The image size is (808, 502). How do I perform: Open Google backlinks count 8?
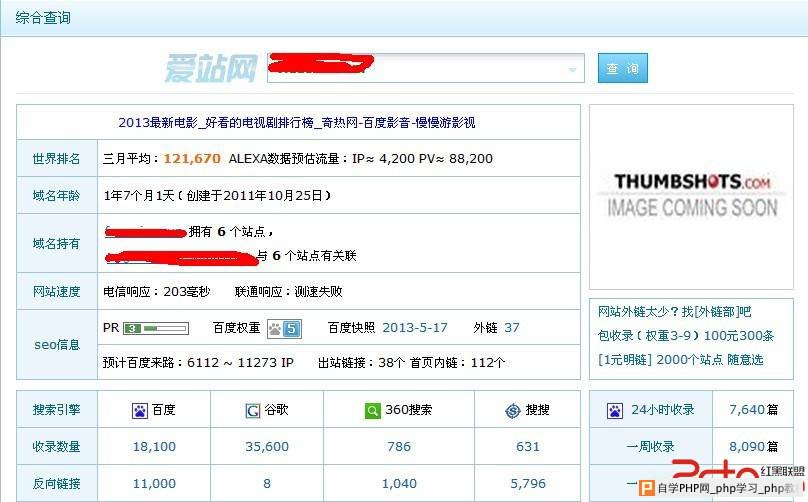(267, 483)
